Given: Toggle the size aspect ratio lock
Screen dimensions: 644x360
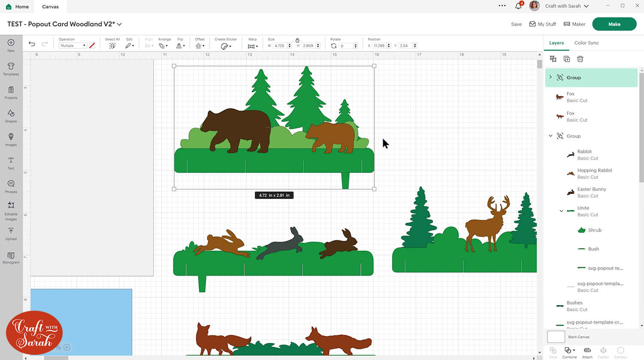Looking at the screenshot, I should pos(297,40).
